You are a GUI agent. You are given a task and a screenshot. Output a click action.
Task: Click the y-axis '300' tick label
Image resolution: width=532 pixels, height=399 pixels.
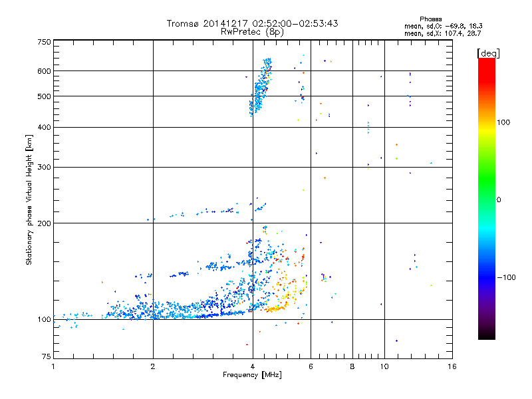[x=44, y=168]
